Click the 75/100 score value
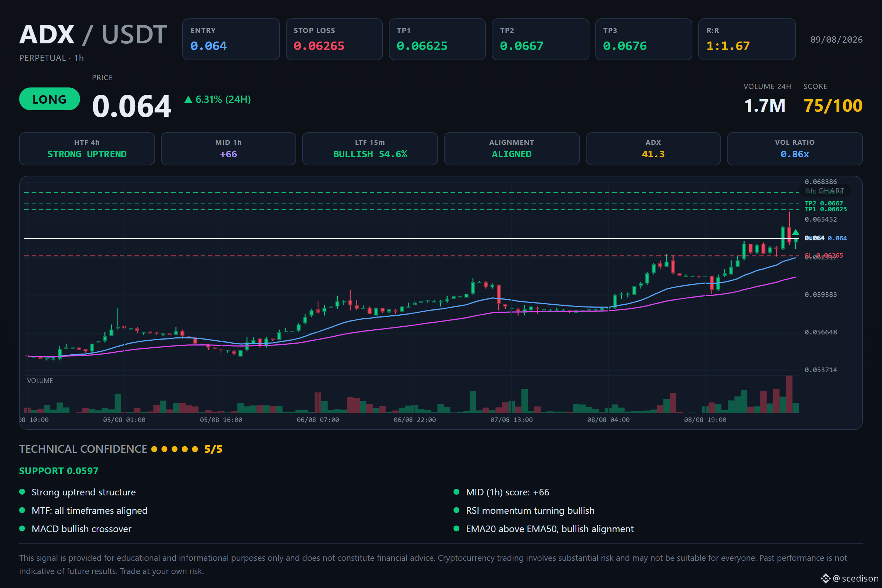Image resolution: width=882 pixels, height=588 pixels. click(833, 106)
